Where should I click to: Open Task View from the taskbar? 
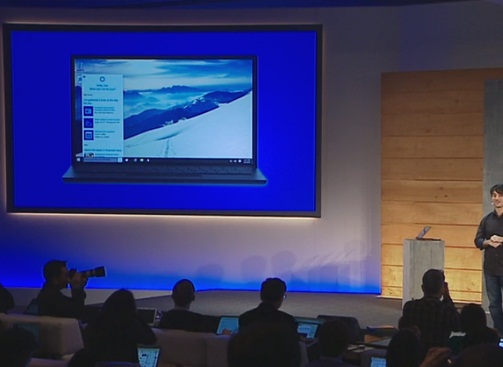point(127,160)
